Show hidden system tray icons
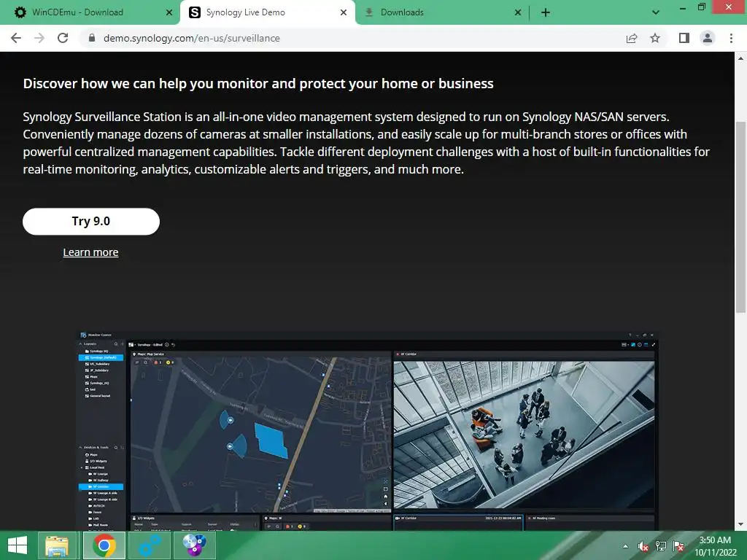Viewport: 747px width, 560px height. 625,546
